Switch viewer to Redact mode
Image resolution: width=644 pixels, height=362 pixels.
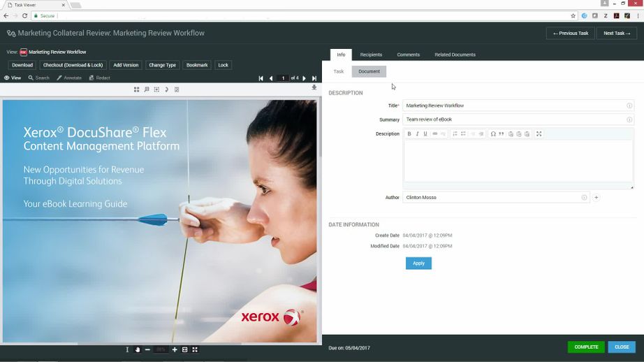[x=100, y=78]
